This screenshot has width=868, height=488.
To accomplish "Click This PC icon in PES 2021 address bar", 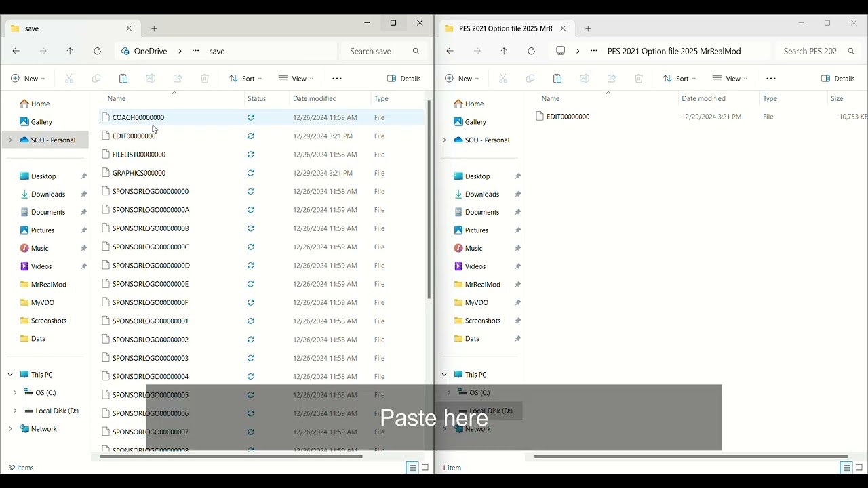I will coord(560,51).
